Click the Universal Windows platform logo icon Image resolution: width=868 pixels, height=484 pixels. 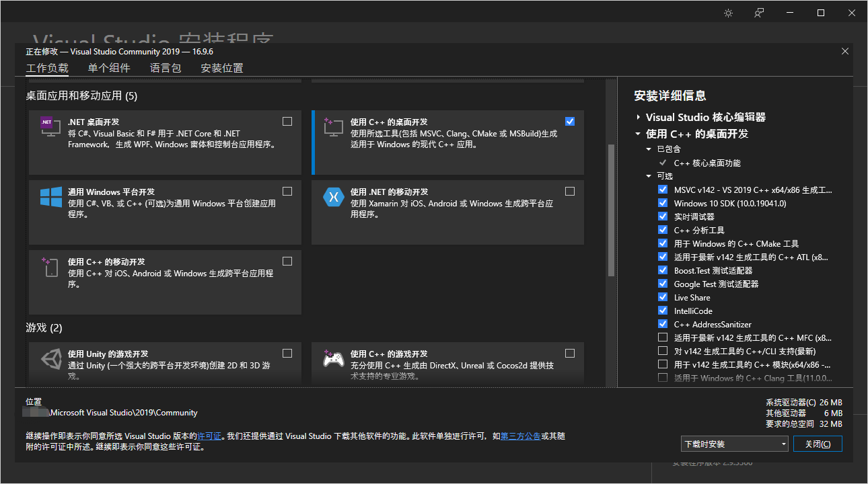(x=50, y=197)
